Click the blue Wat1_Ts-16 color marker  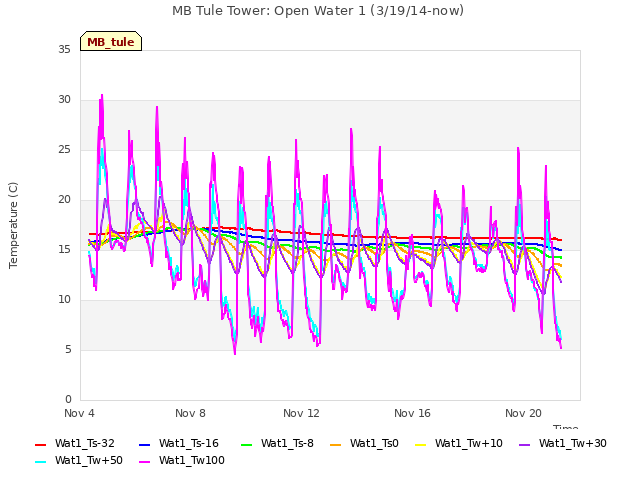pos(144,444)
